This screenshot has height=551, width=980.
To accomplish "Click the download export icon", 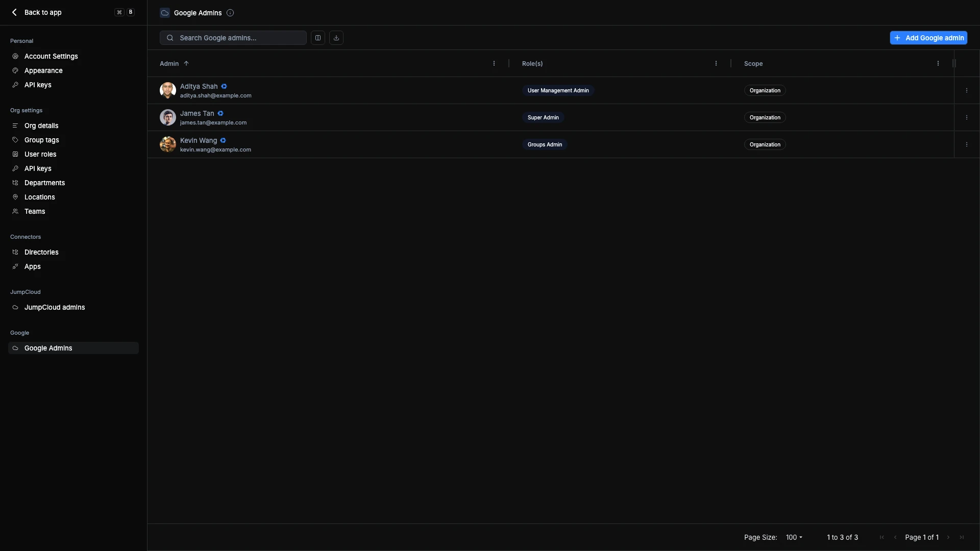I will [336, 38].
